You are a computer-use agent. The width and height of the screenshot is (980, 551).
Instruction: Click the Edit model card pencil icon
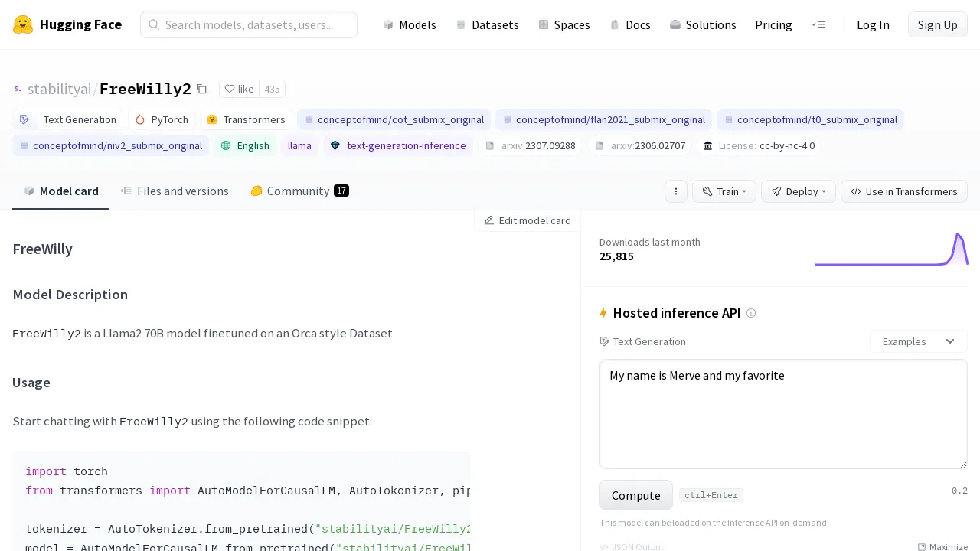point(489,220)
